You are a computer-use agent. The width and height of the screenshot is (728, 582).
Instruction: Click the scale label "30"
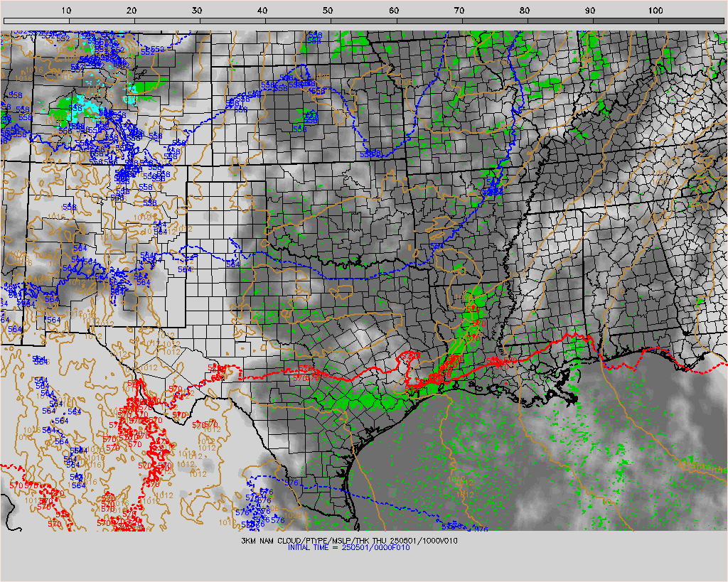[198, 10]
